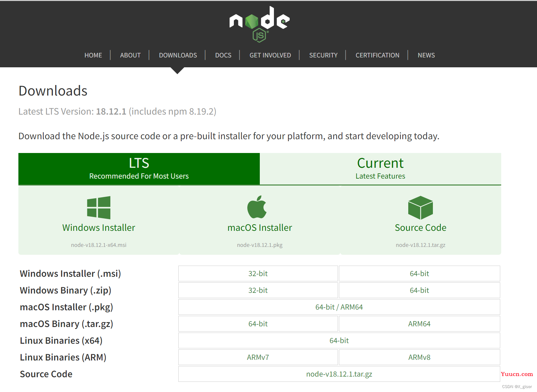
Task: Click node-v18.12.1.pkg filename
Action: click(260, 245)
